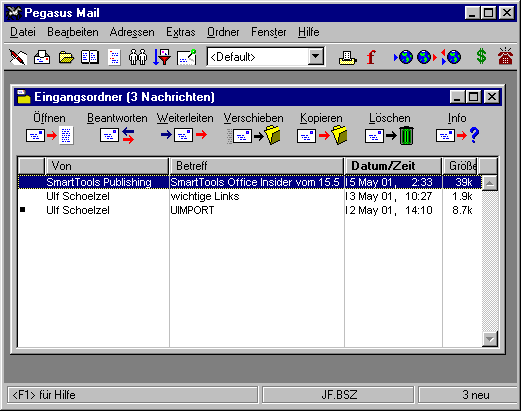This screenshot has width=521, height=411.
Task: Minimize the Eingangsordner inner window
Action: point(457,97)
